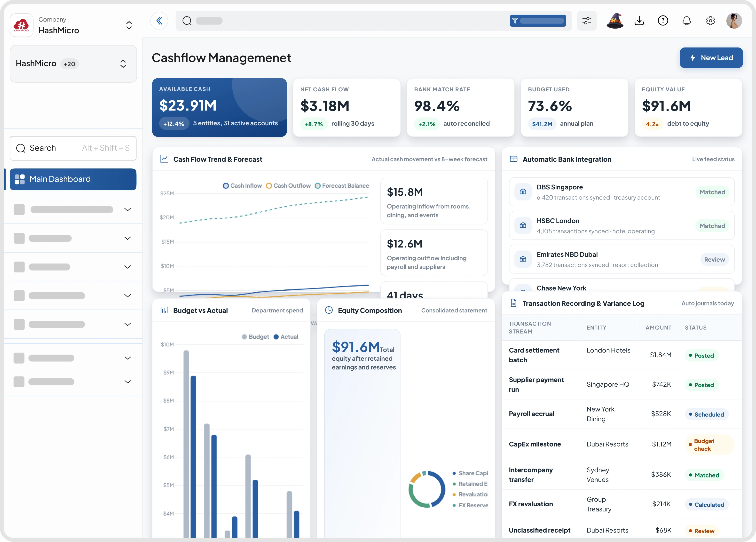Click the $15.8M operating inflow card
The width and height of the screenshot is (756, 542).
434,201
